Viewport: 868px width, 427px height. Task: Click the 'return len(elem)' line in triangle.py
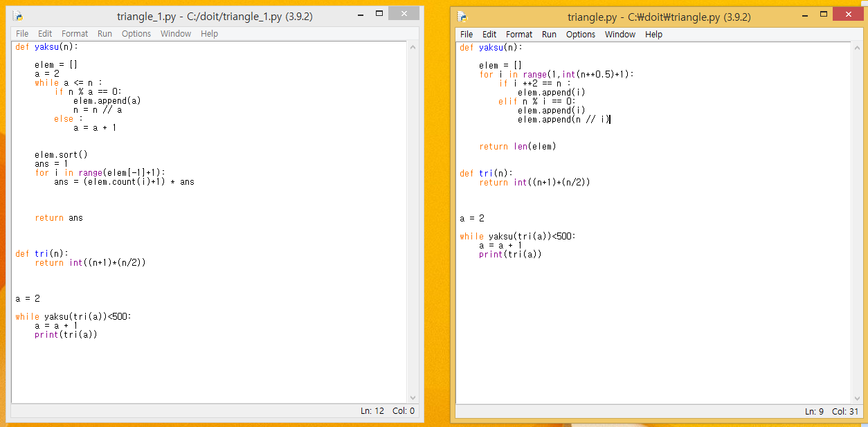(x=517, y=146)
